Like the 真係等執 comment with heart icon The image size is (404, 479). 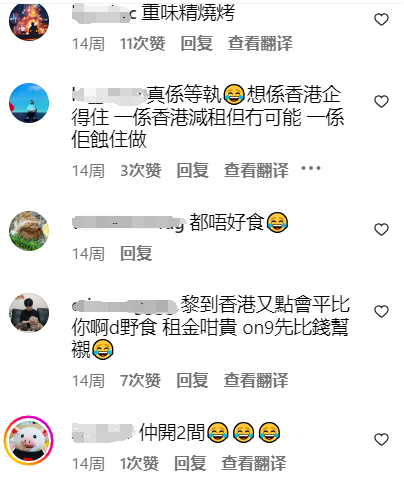point(381,101)
